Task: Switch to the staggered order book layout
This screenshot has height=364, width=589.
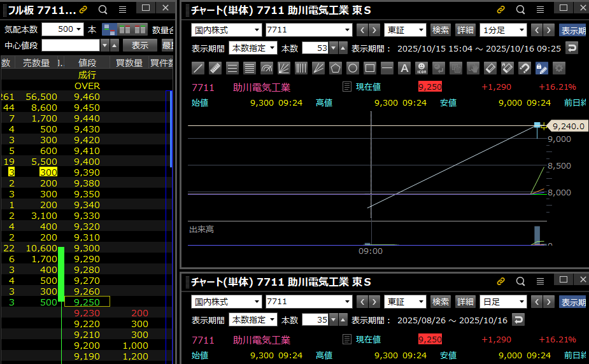Action: (110, 29)
